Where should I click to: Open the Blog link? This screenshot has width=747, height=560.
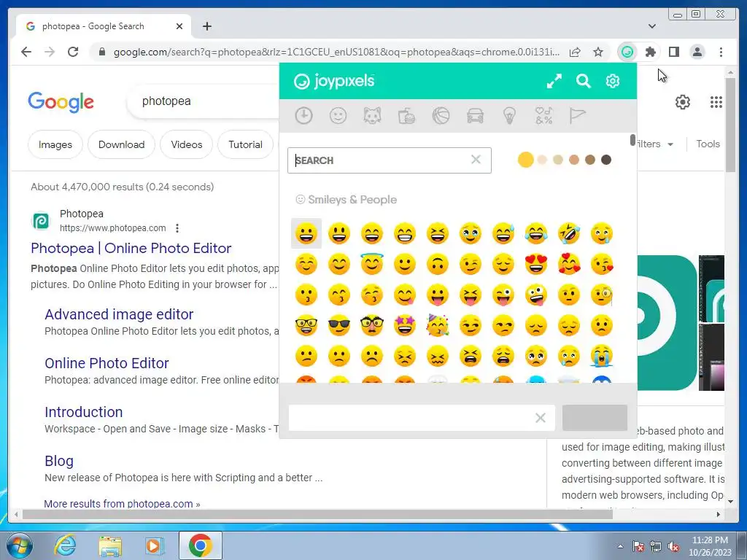click(x=59, y=461)
